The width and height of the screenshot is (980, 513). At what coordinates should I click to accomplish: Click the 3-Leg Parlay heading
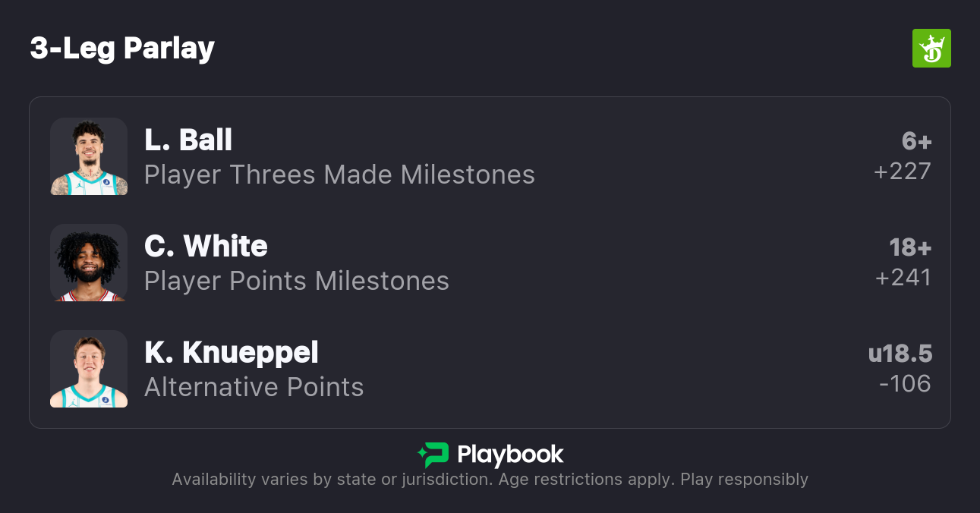[x=122, y=49]
